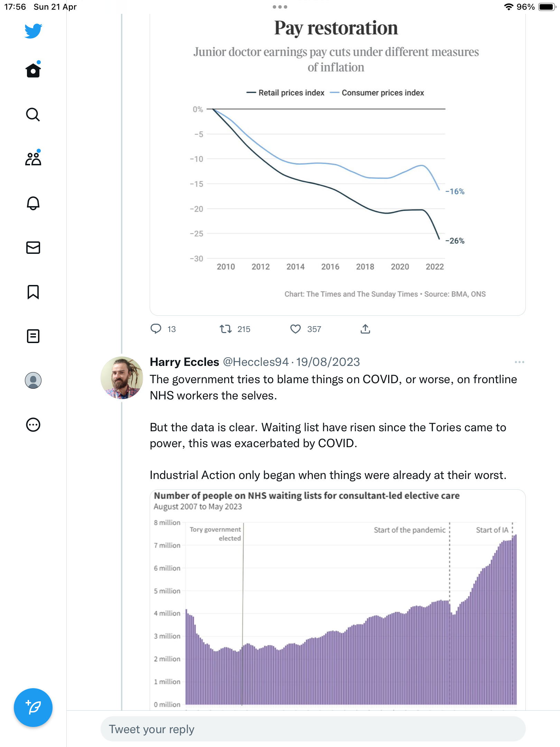The image size is (560, 747).
Task: Focus the Tweet your reply field
Action: tap(313, 729)
